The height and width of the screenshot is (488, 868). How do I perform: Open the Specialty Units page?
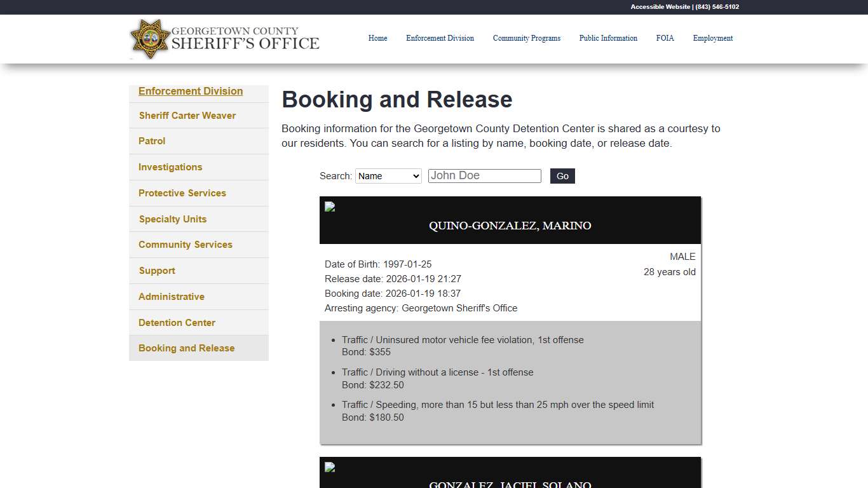172,219
